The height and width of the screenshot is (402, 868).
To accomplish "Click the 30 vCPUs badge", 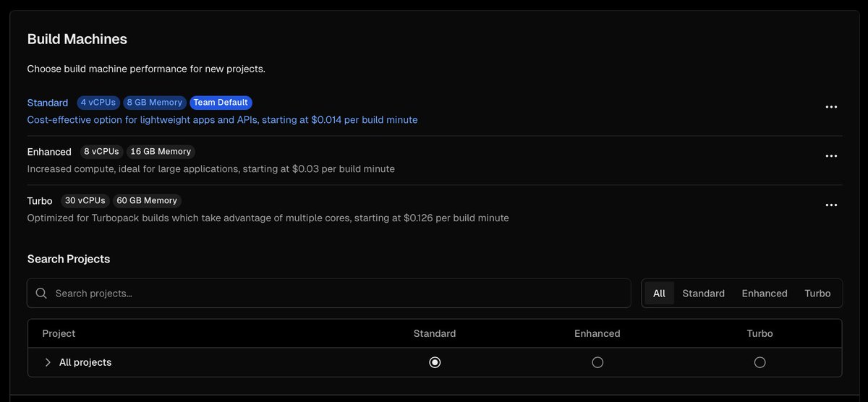I will tap(85, 200).
